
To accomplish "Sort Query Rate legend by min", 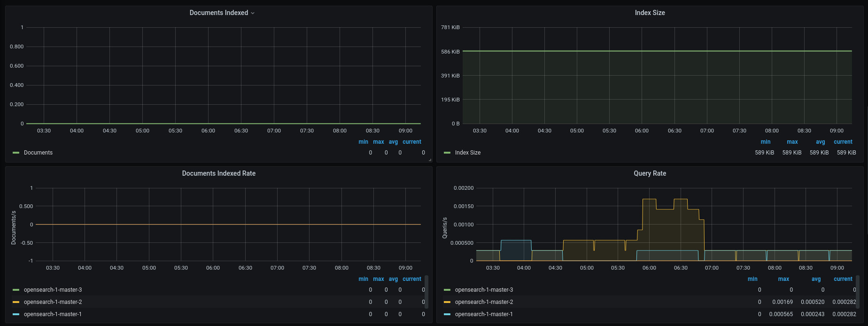I will click(x=752, y=279).
